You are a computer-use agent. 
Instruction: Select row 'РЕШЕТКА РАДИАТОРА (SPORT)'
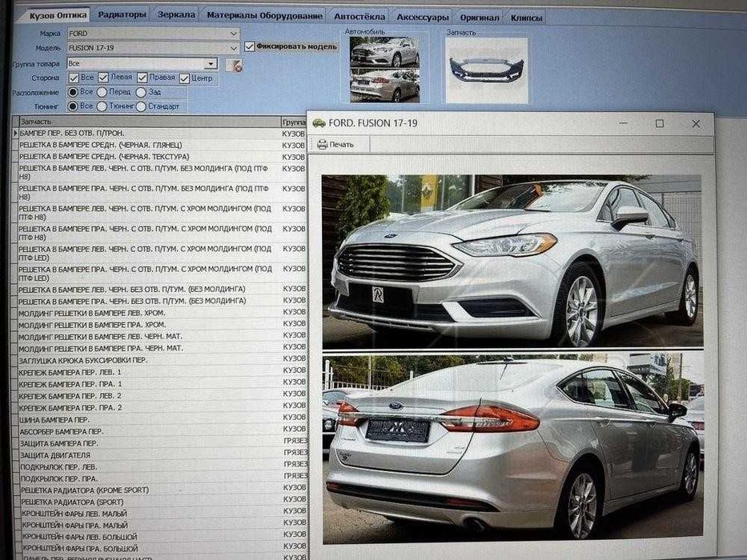161,502
